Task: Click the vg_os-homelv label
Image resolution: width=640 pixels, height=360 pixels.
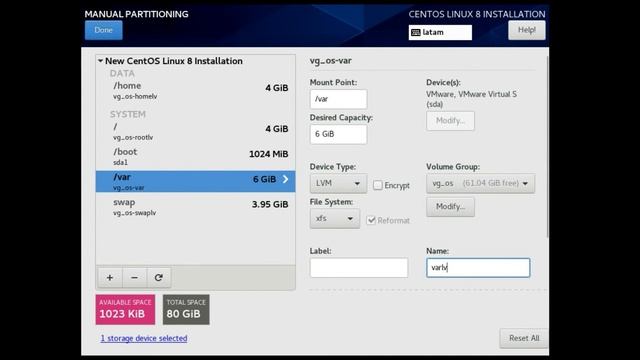Action: click(x=135, y=97)
